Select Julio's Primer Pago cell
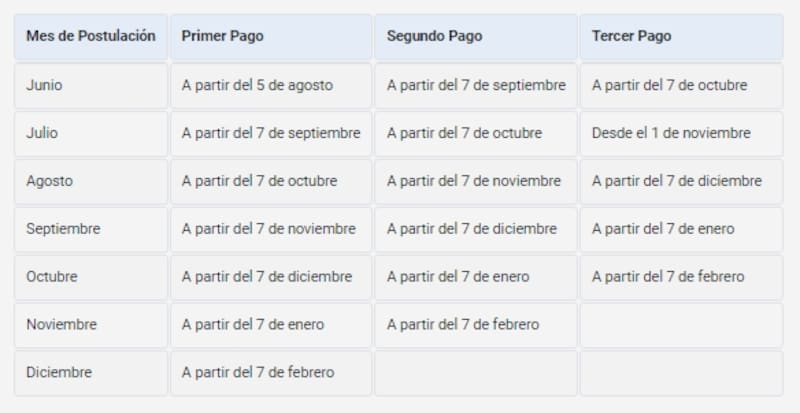Viewport: 800px width, 413px height. pyautogui.click(x=271, y=133)
